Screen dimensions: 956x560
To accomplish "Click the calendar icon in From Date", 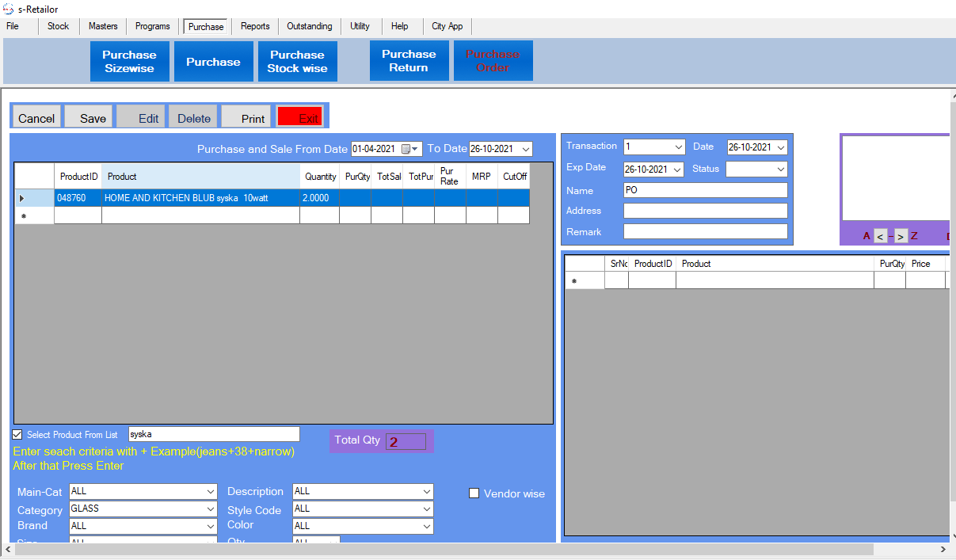I will [x=407, y=149].
